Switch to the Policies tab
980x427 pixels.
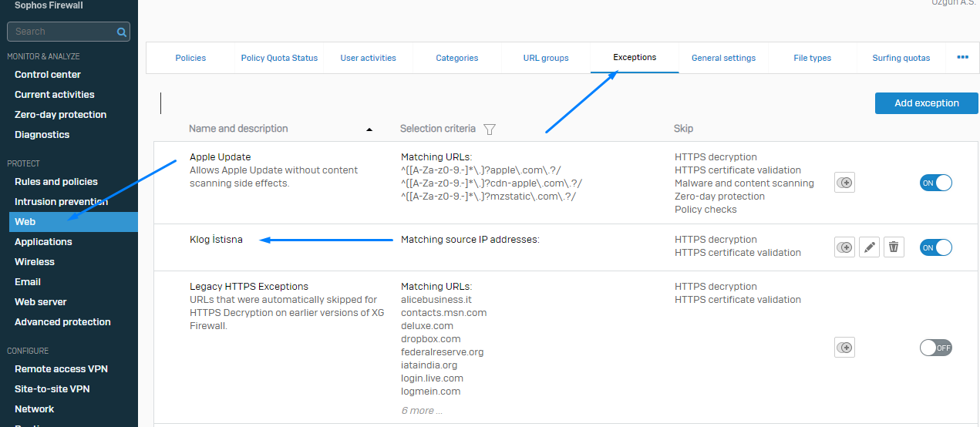tap(190, 58)
